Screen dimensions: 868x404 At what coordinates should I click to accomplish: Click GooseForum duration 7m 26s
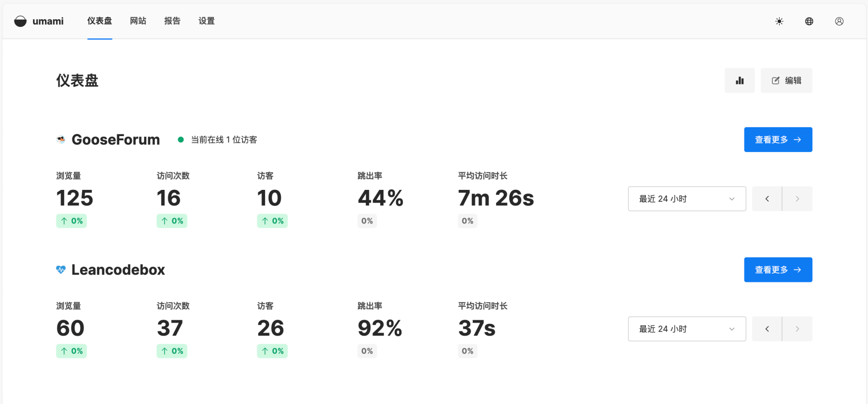pos(496,198)
